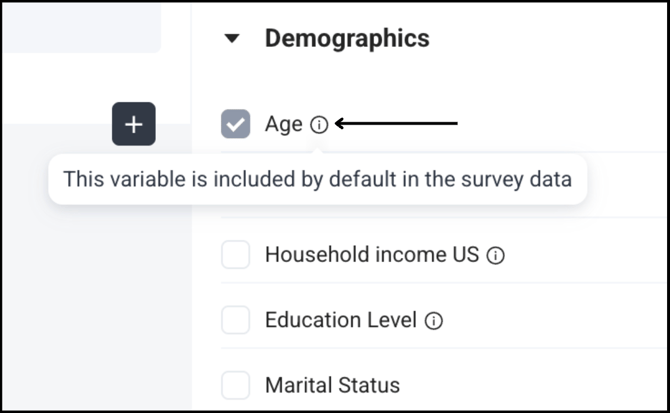Uncheck the Age checkbox
The height and width of the screenshot is (413, 670).
point(235,124)
